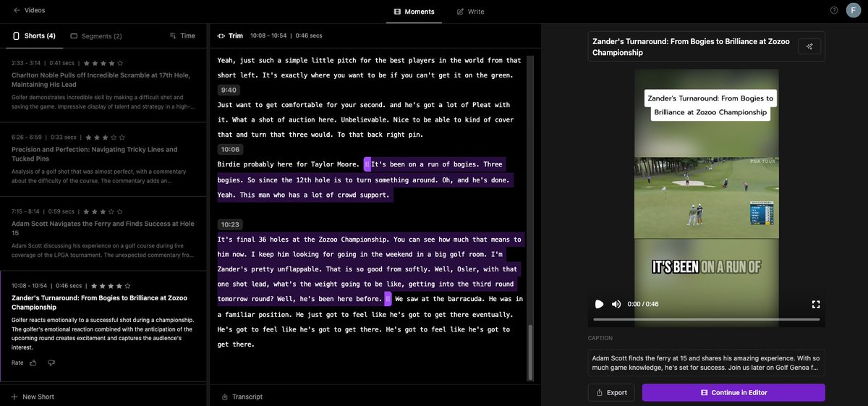Rate the short with thumbs down

click(x=51, y=363)
